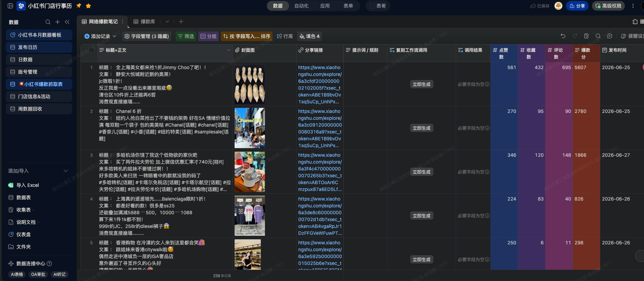Click the plus icon in the 数据 sidebar header
This screenshot has height=281, width=644.
coord(58,22)
